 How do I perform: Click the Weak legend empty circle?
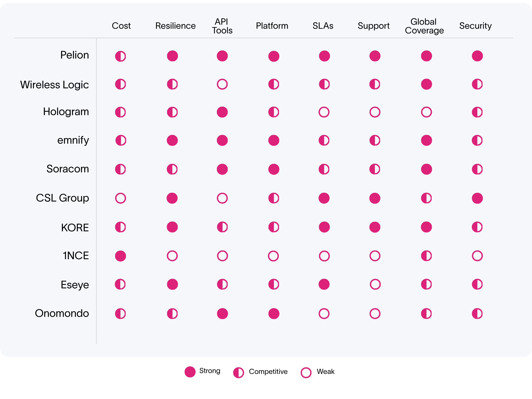click(x=306, y=373)
